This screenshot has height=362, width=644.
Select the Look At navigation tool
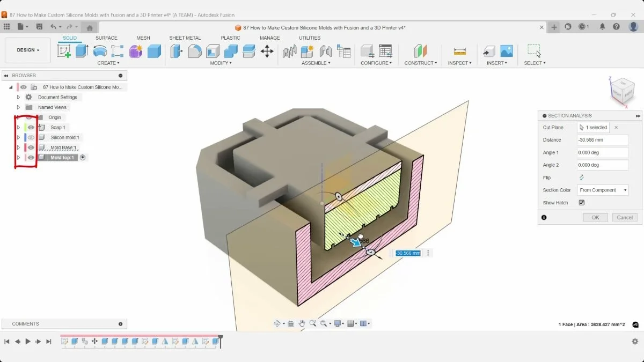point(290,323)
